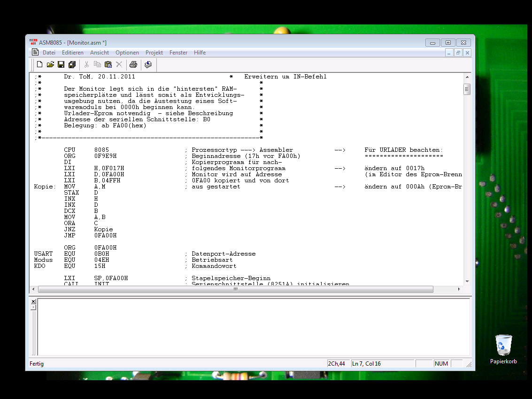
Task: Open the Papierkorb recycle bin on desktop
Action: click(x=503, y=349)
